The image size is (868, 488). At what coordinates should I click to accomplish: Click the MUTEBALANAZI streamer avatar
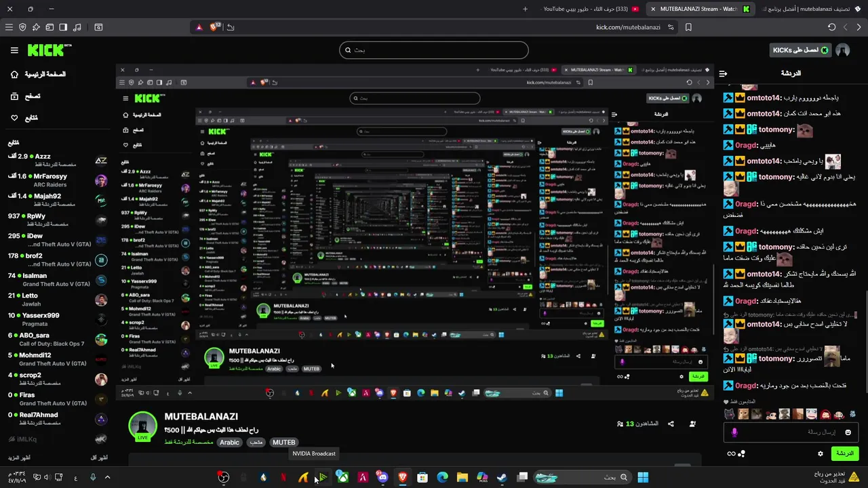[142, 426]
